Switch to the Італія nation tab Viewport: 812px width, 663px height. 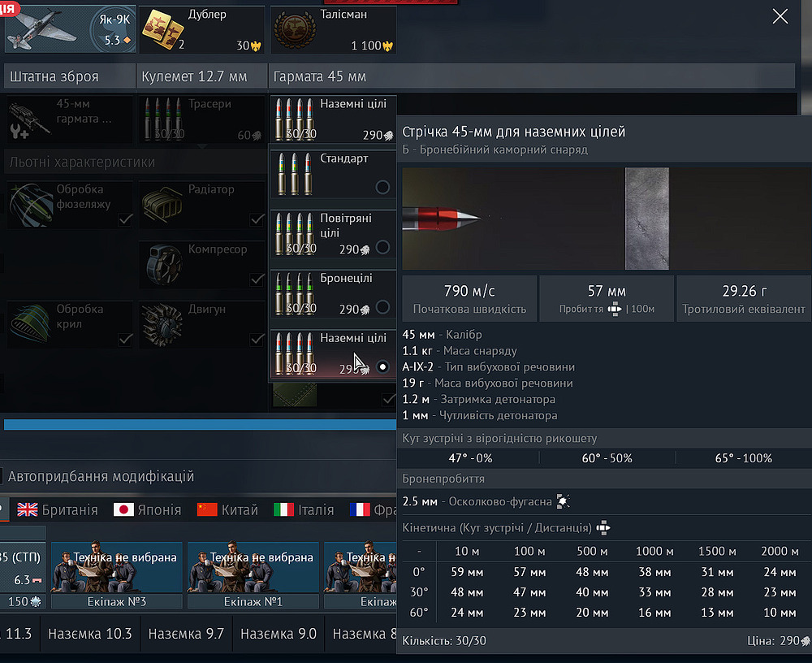(x=304, y=510)
